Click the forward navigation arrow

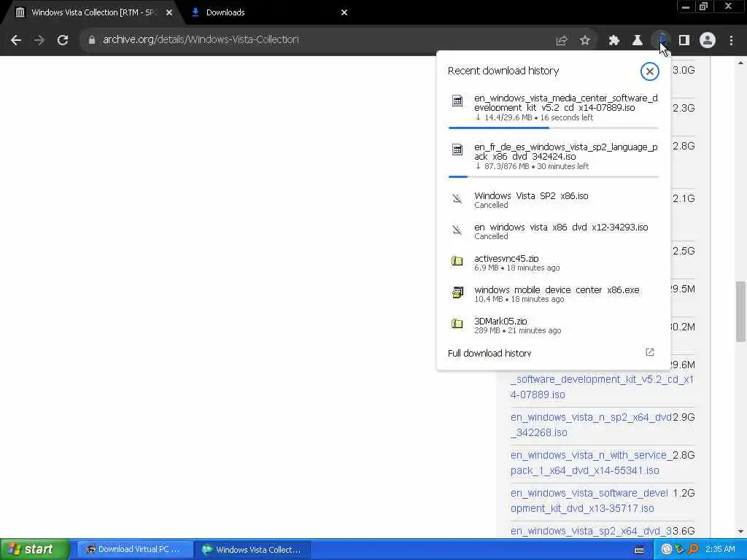coord(39,40)
